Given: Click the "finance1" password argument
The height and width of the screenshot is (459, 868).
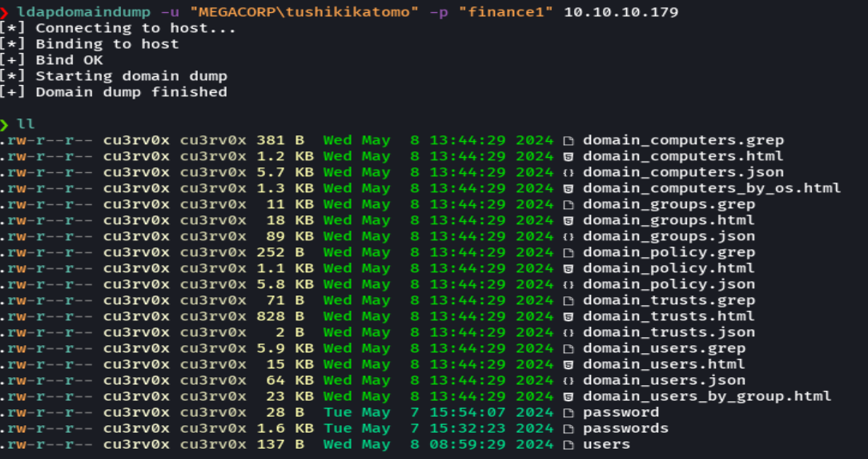Looking at the screenshot, I should (x=506, y=12).
